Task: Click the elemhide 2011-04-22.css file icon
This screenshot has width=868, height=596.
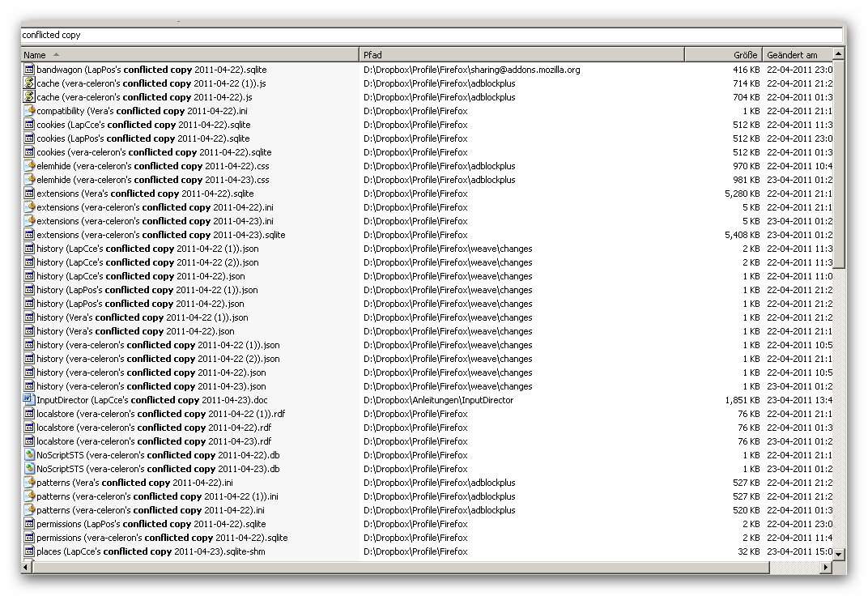Action: point(29,166)
